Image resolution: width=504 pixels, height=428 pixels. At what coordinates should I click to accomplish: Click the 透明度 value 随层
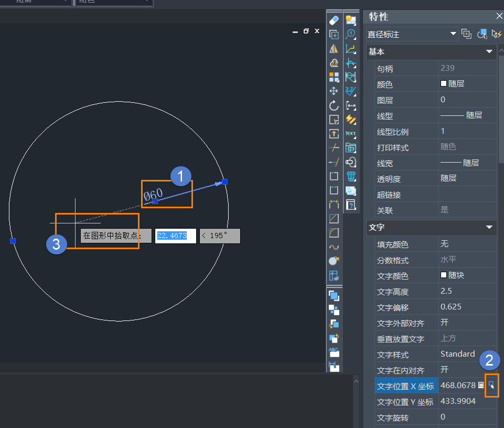(468, 178)
